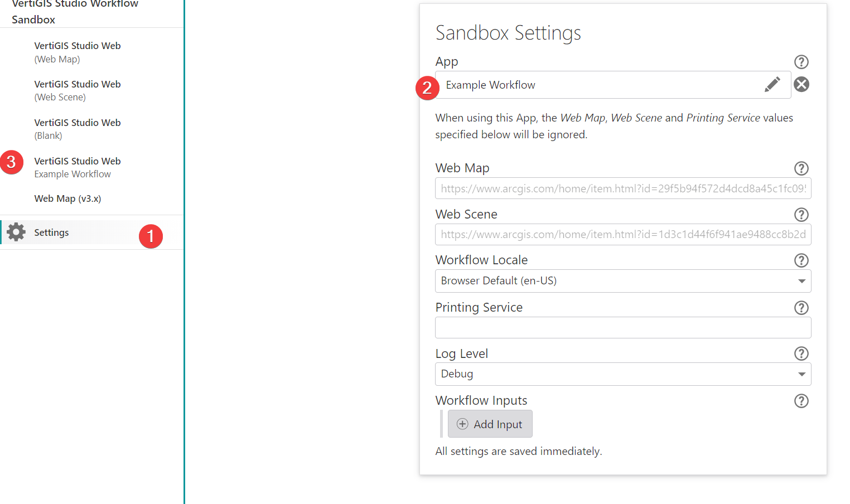Open help for App setting
This screenshot has width=850, height=504.
coord(801,62)
